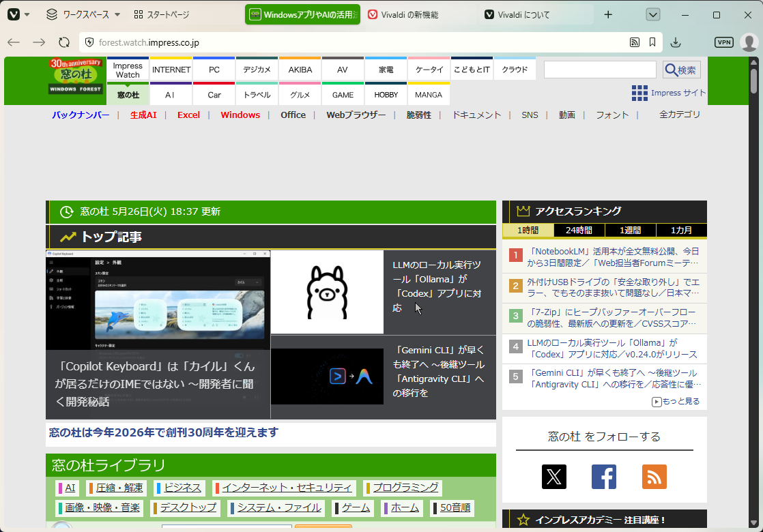The width and height of the screenshot is (763, 532).
Task: Open ranking 3 7-Zip vulnerability article
Action: click(x=611, y=318)
